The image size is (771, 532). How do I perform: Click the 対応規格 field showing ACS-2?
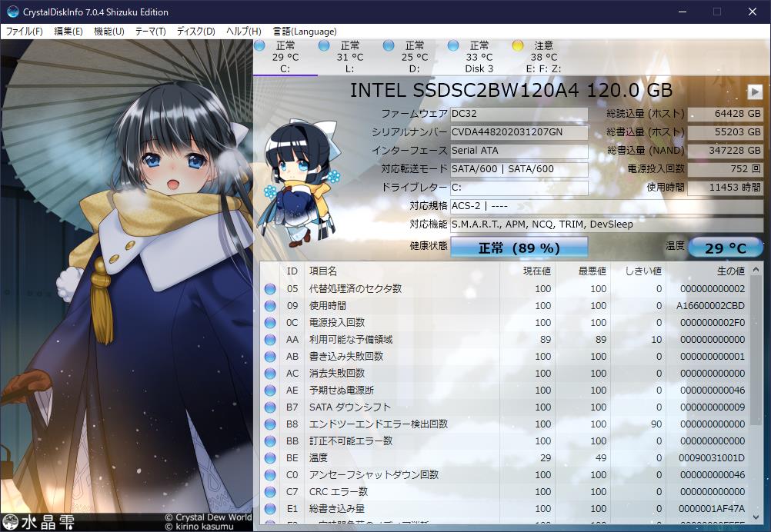607,206
